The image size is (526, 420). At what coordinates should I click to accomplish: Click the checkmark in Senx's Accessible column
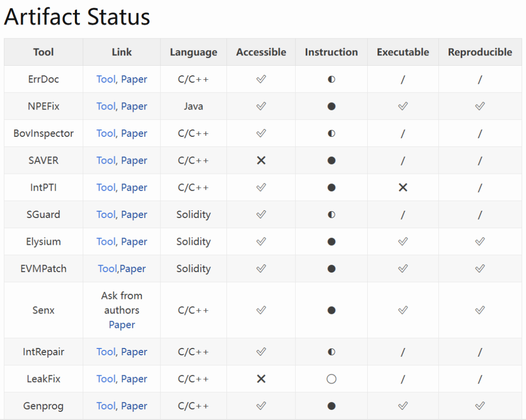pyautogui.click(x=261, y=310)
